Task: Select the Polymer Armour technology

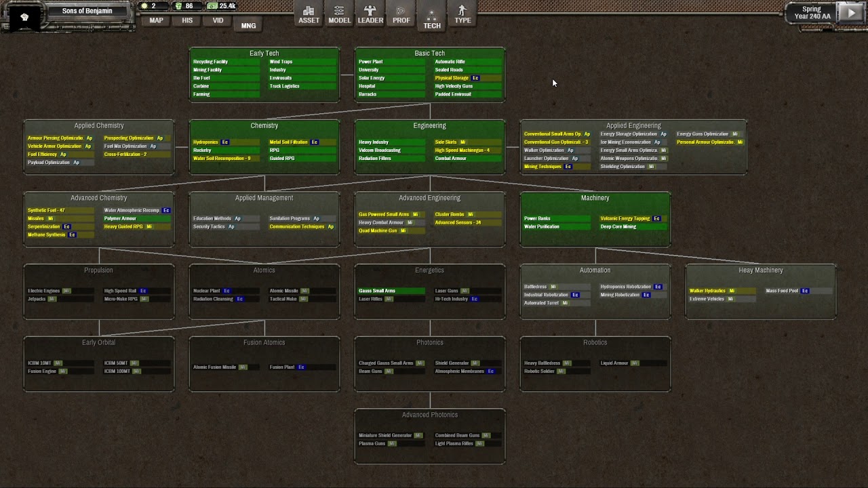Action: coord(137,218)
